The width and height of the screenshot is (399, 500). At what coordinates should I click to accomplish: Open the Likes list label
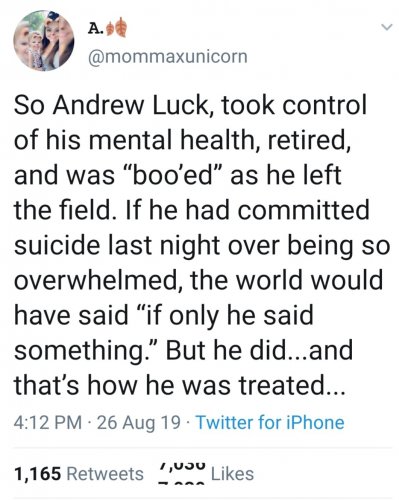coord(232,474)
